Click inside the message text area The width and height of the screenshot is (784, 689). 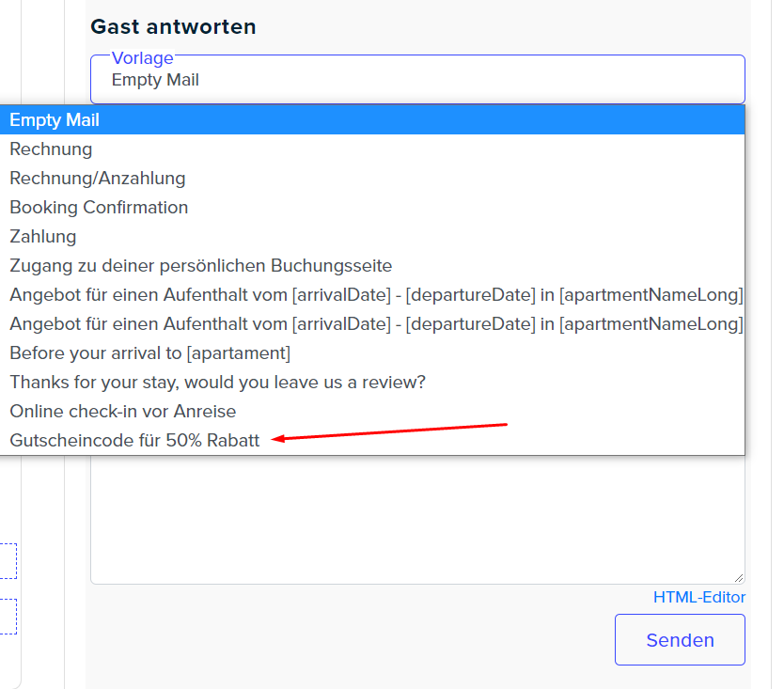417,520
